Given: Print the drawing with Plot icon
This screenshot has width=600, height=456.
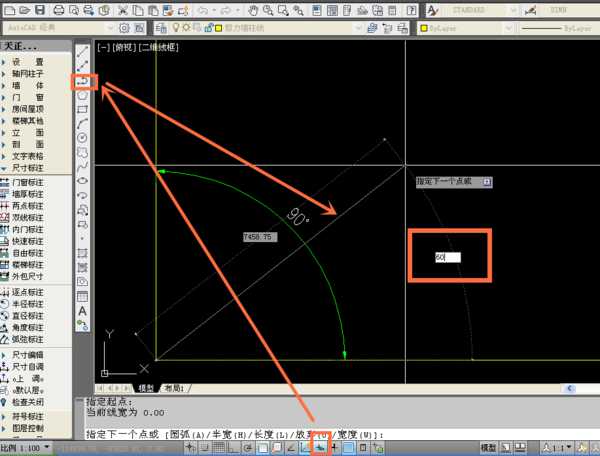Looking at the screenshot, I should click(59, 10).
